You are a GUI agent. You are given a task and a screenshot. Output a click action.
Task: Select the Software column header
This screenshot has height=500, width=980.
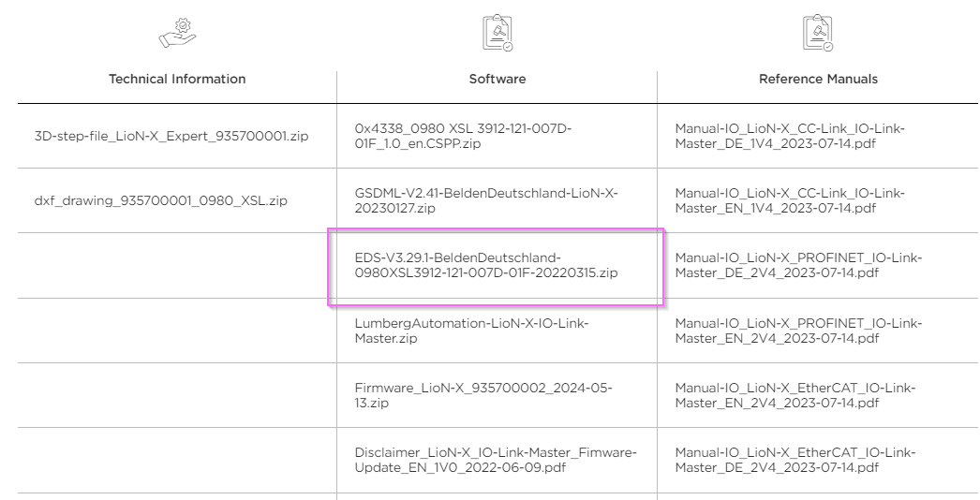point(497,80)
